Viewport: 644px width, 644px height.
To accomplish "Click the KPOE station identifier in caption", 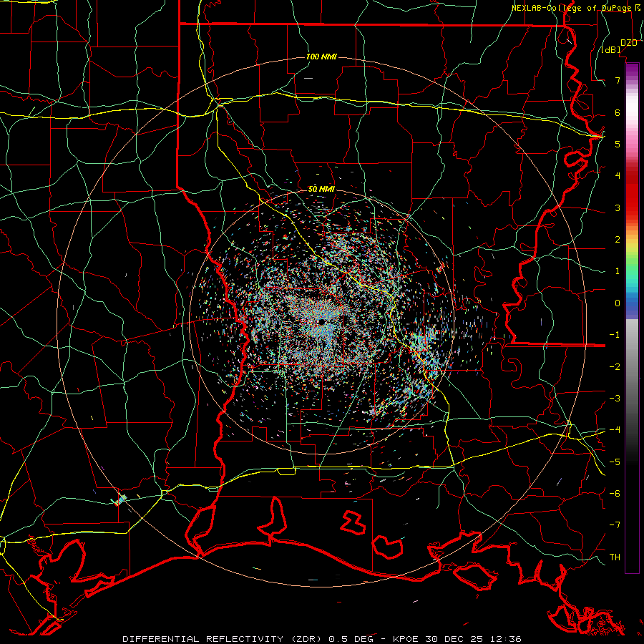I will coord(406,639).
